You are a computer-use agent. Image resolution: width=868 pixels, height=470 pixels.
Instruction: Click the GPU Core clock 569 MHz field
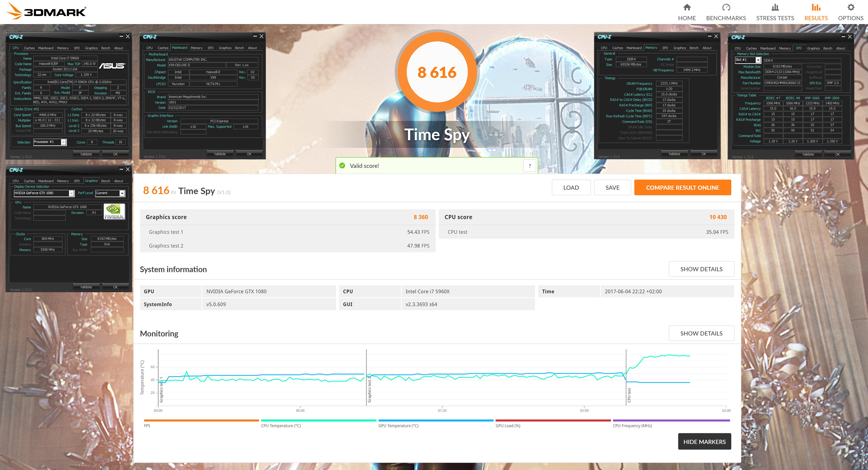[x=48, y=239]
